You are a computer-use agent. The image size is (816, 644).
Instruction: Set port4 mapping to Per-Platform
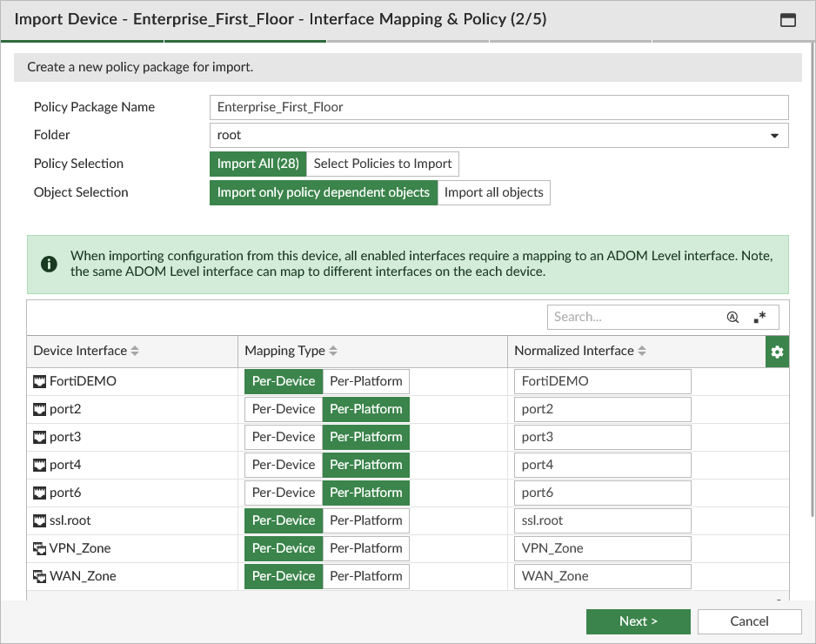(x=366, y=466)
